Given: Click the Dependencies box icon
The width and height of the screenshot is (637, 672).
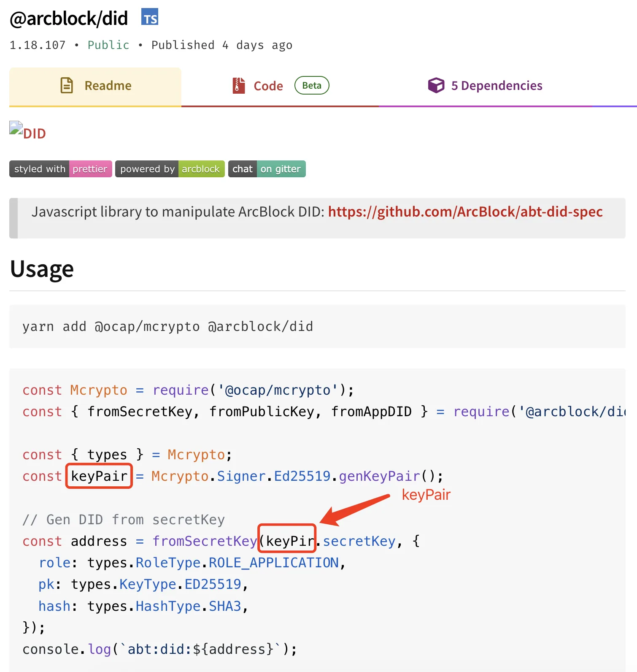Looking at the screenshot, I should 436,85.
